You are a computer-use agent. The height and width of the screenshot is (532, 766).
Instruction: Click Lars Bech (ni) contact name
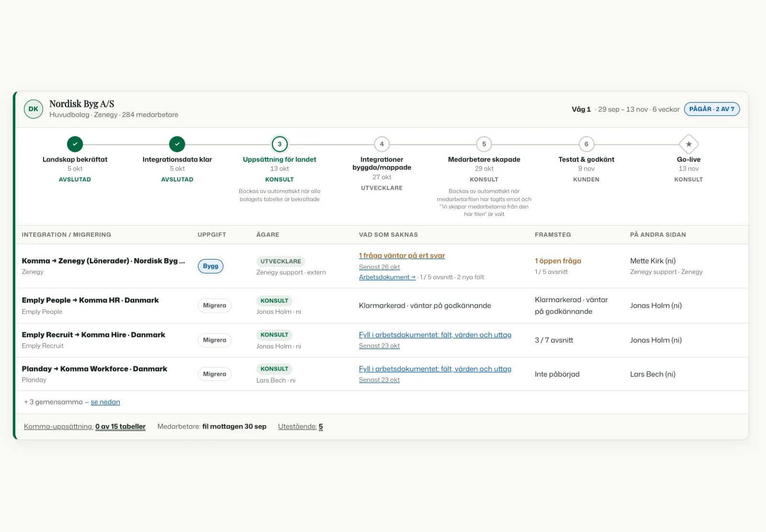tap(653, 374)
